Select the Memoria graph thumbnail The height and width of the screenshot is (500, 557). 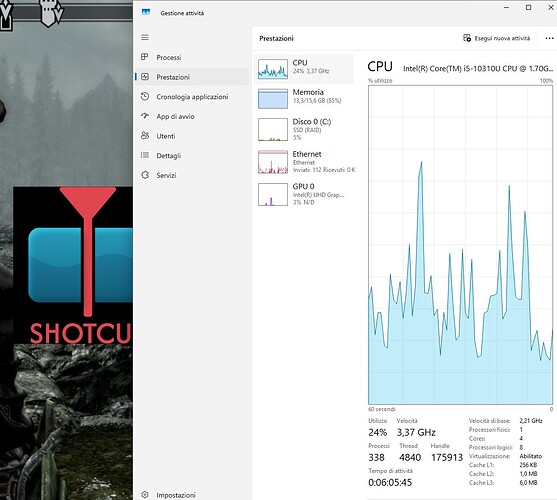pos(273,98)
